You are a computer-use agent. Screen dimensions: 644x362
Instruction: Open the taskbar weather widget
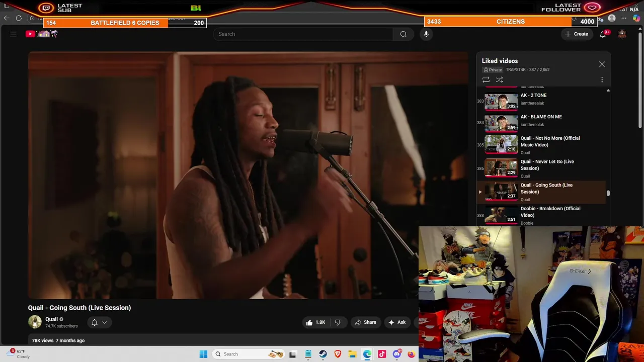tap(19, 354)
